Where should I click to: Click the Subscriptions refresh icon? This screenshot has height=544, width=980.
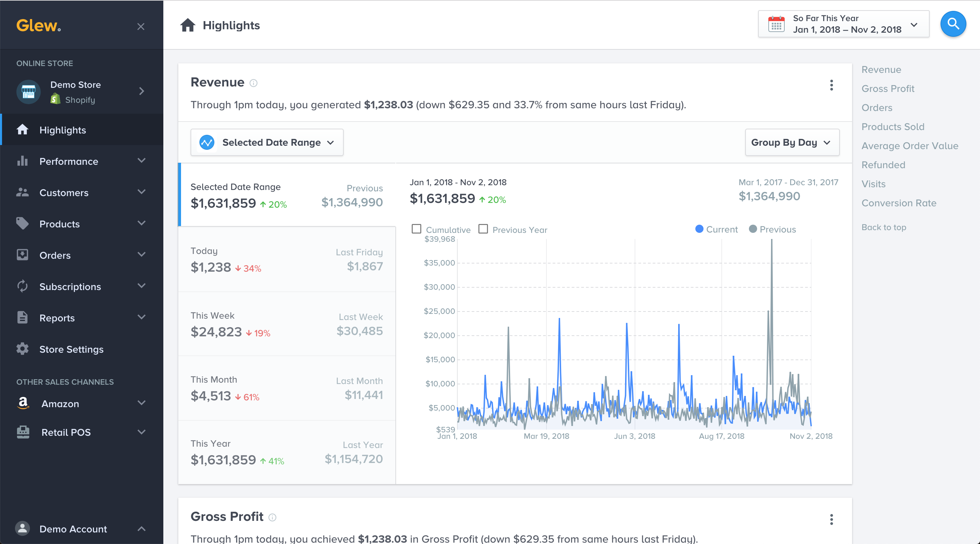click(22, 286)
